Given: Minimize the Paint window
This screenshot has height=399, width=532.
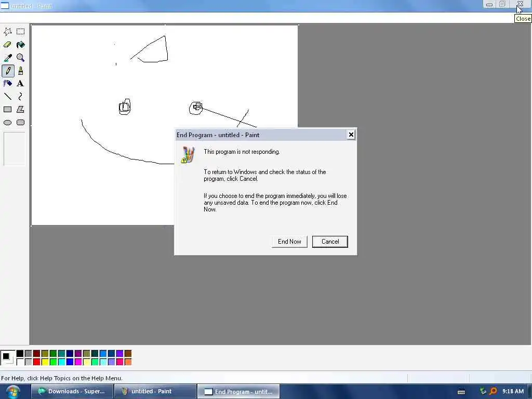Looking at the screenshot, I should (489, 4).
